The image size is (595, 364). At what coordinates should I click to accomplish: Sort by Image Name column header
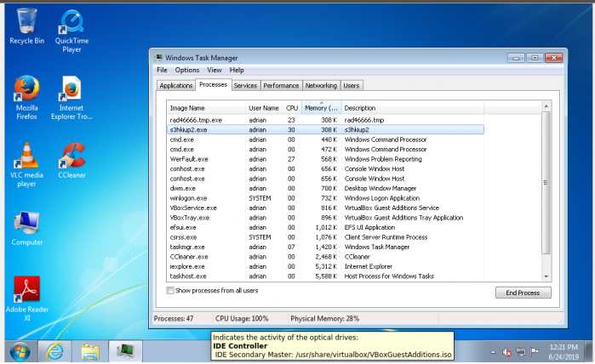click(x=206, y=108)
